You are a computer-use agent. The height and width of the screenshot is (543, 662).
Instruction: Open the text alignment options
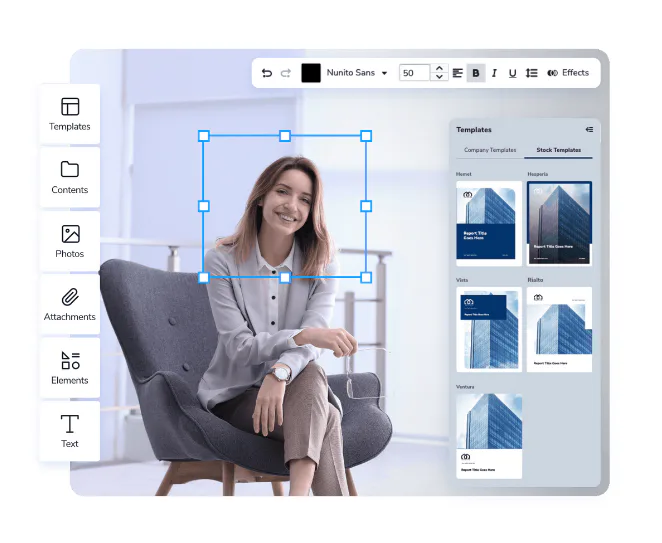pos(458,73)
